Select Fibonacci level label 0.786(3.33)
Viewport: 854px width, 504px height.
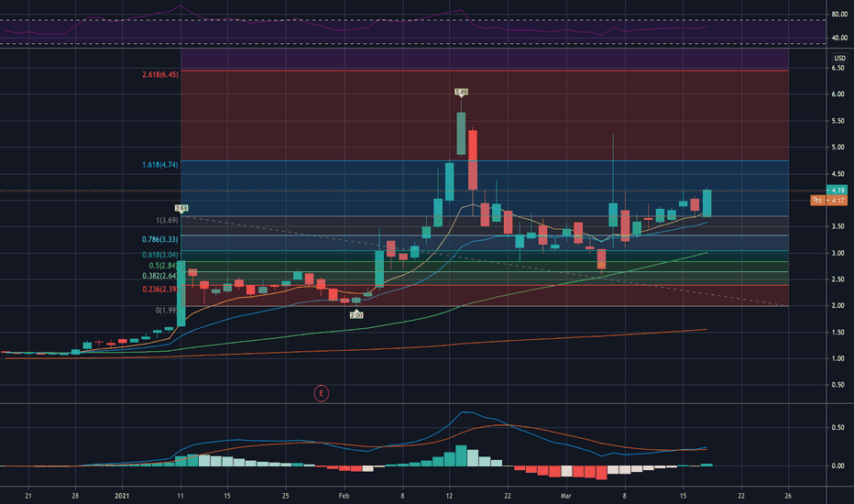point(160,239)
